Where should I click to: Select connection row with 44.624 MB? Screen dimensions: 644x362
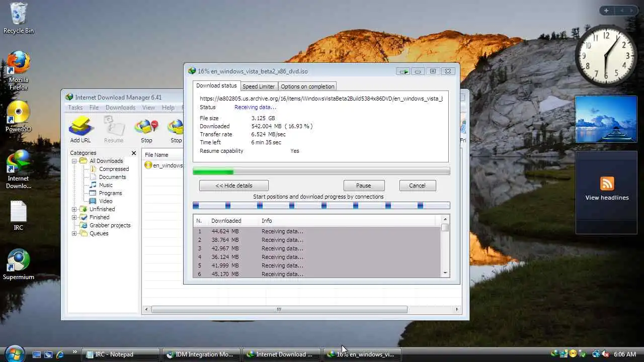317,231
